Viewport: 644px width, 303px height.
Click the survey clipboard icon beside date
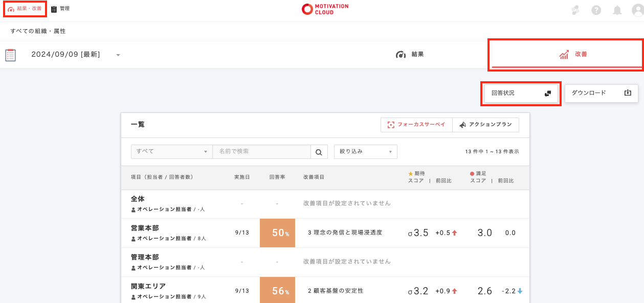(11, 55)
